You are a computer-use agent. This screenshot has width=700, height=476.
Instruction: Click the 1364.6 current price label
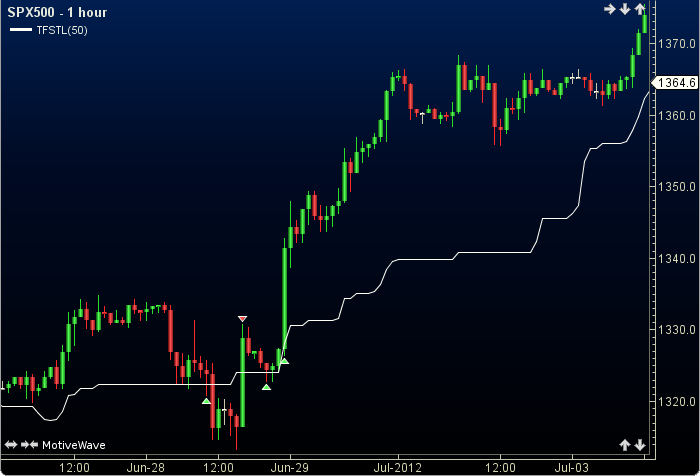click(676, 83)
